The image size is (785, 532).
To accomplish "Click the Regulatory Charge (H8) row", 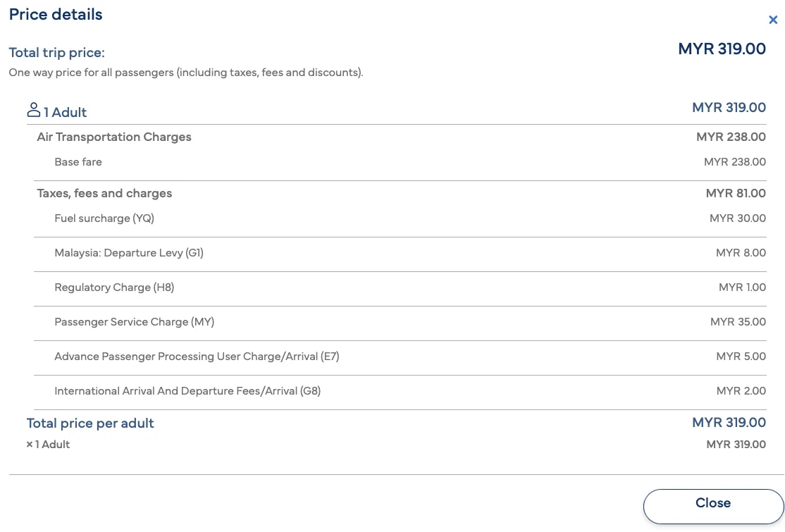I will click(400, 287).
